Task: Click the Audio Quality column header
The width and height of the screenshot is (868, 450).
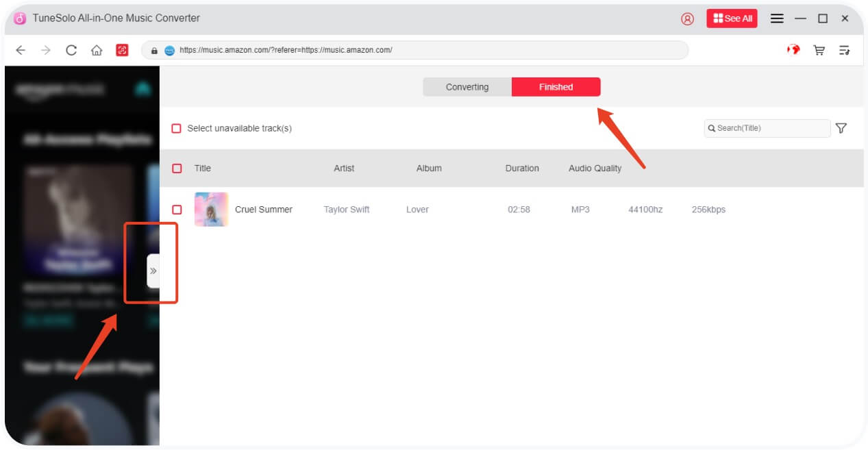Action: 595,168
